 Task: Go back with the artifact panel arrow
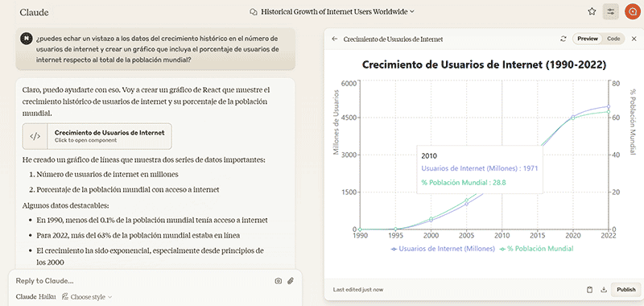click(335, 39)
